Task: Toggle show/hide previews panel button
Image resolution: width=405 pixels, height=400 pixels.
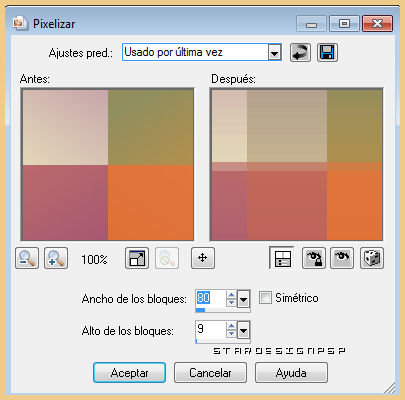Action: point(282,258)
